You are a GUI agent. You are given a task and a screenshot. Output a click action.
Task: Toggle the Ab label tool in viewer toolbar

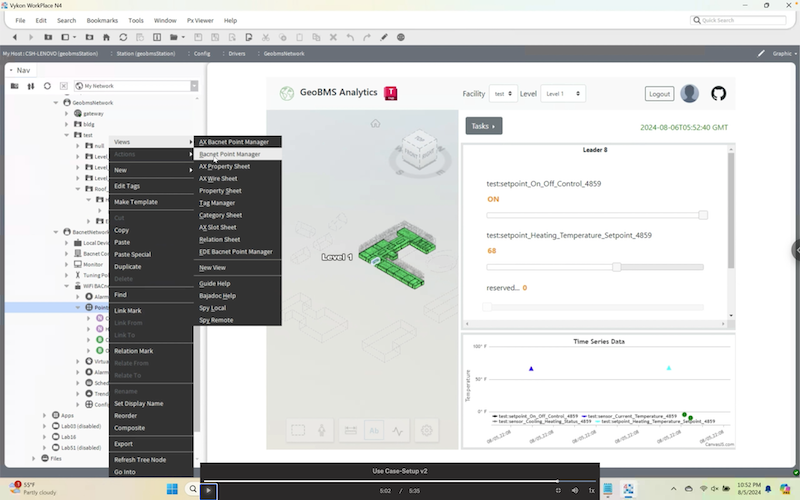pos(374,431)
